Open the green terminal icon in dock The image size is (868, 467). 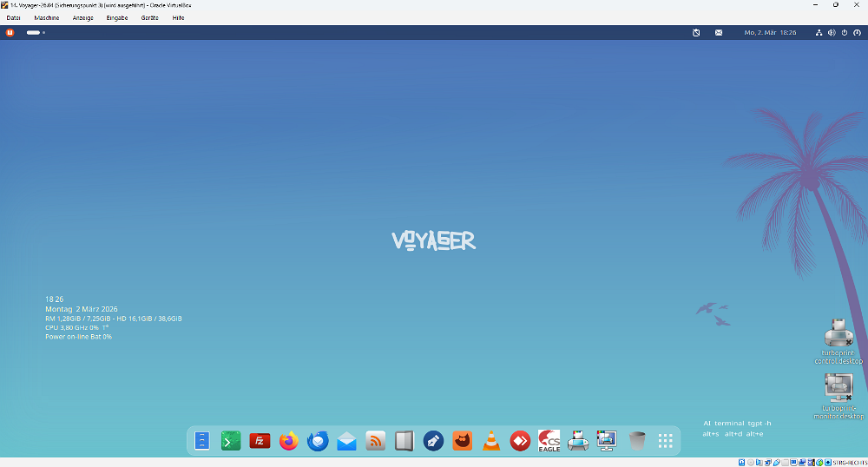231,441
